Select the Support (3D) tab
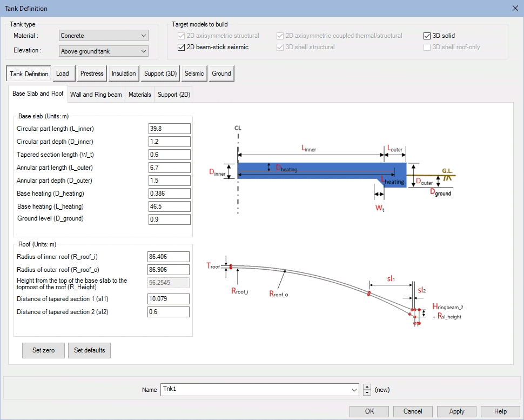Viewport: 524px width, 420px height. [160, 74]
